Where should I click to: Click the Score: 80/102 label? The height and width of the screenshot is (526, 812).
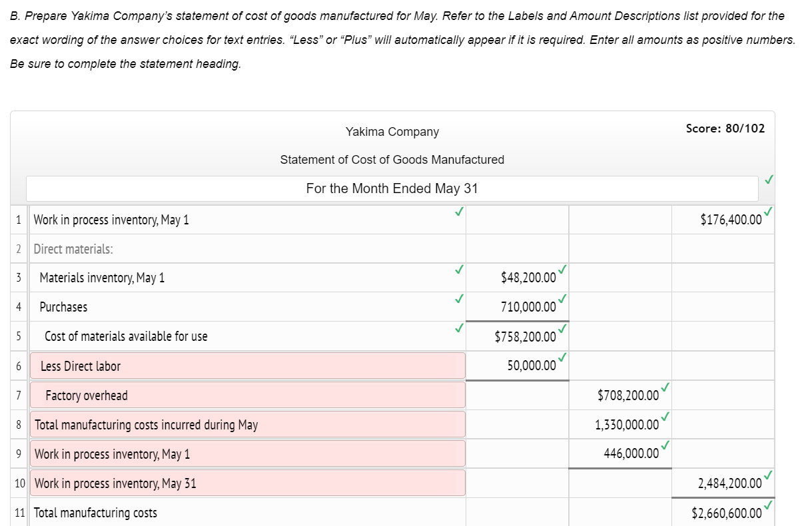tap(725, 129)
